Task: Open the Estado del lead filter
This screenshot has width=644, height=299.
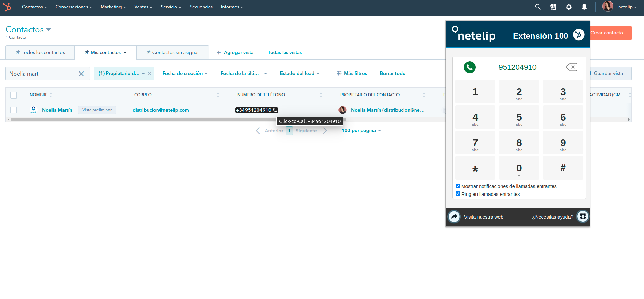Action: 300,74
